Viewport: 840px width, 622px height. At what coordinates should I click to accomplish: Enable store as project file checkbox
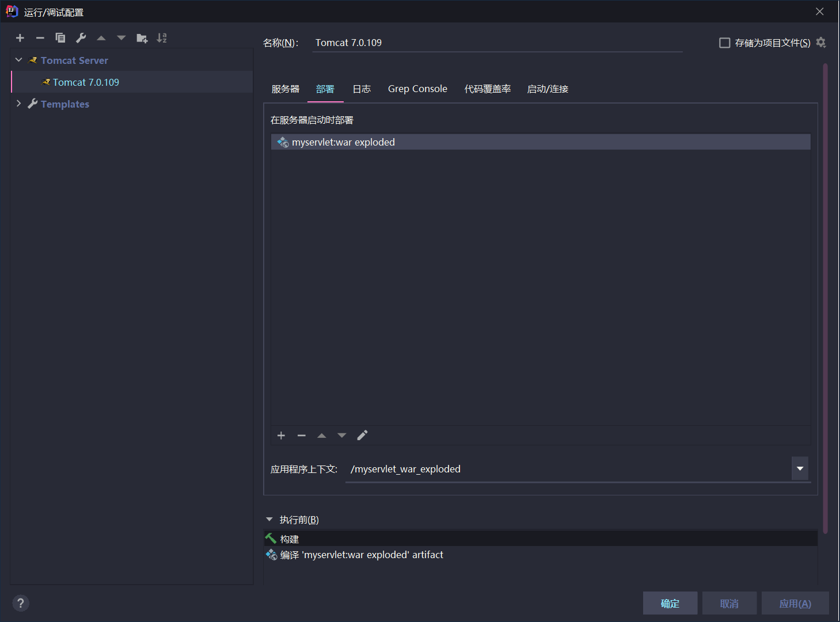tap(725, 43)
